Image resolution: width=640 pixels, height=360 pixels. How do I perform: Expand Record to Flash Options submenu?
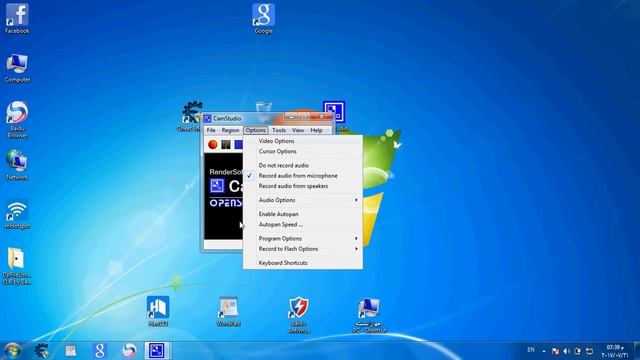(x=302, y=249)
